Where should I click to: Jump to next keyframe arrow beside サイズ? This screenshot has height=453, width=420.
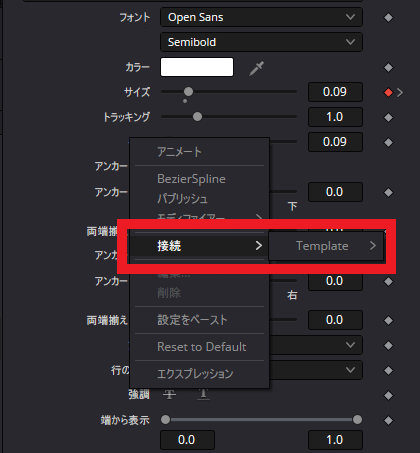click(400, 92)
